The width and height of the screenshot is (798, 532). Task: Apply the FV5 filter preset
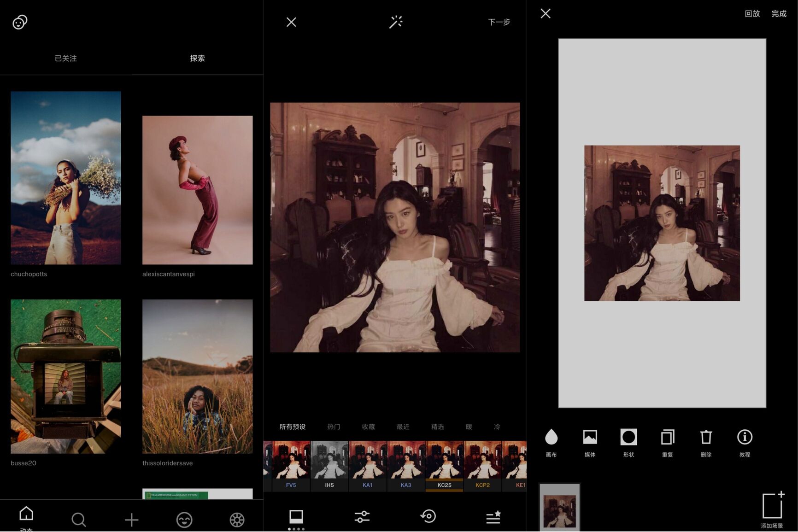click(x=291, y=466)
